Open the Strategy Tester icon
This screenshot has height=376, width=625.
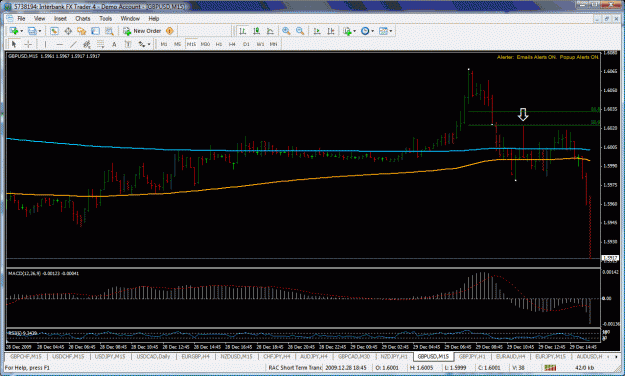109,31
